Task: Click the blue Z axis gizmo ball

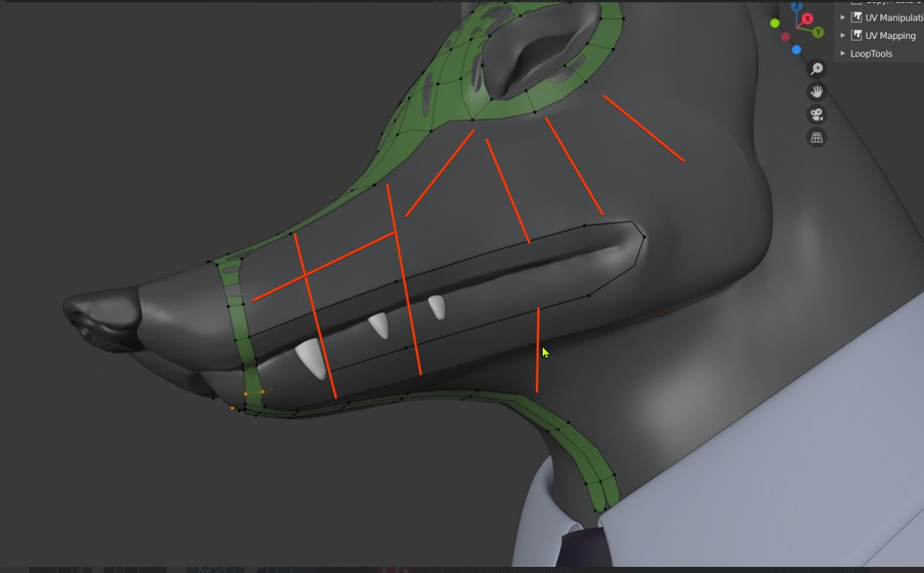Action: point(797,5)
